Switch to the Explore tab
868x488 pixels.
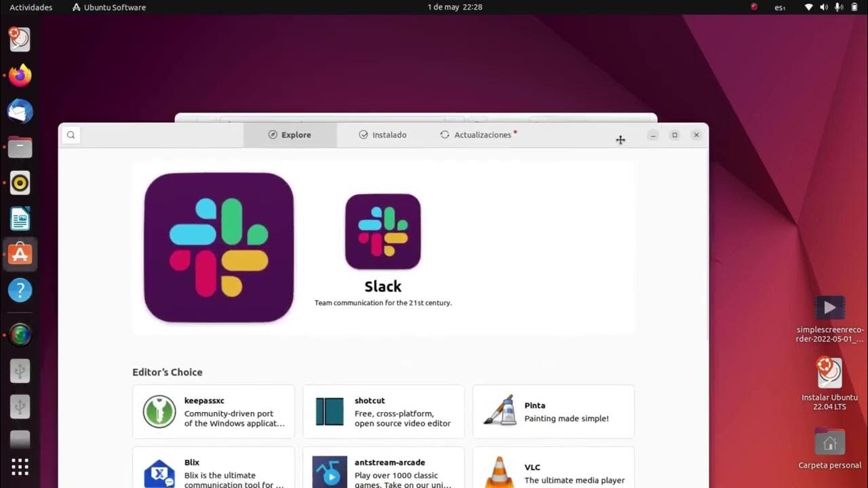(x=290, y=135)
